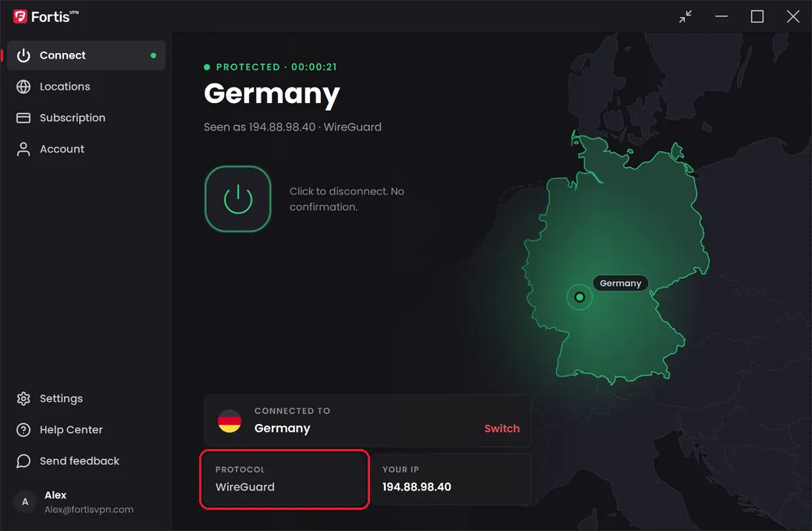Viewport: 812px width, 531px height.
Task: Click the Fortis VPN logo icon
Action: [20, 16]
